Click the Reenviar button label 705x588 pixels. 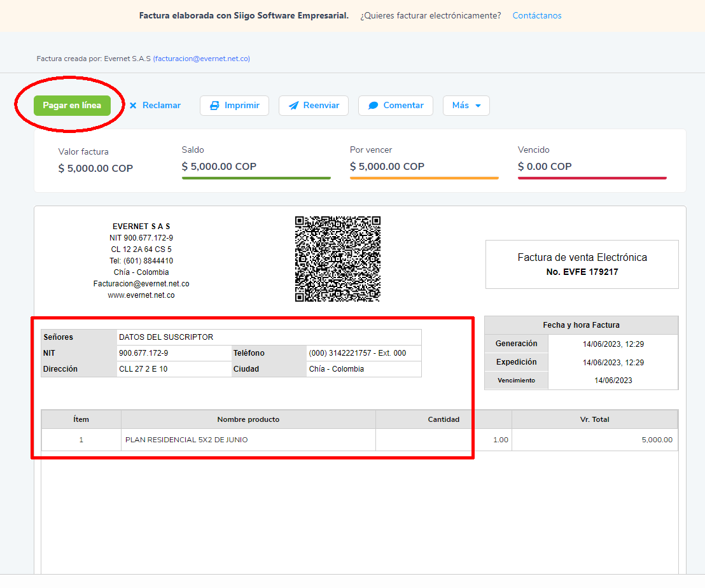[x=321, y=105]
